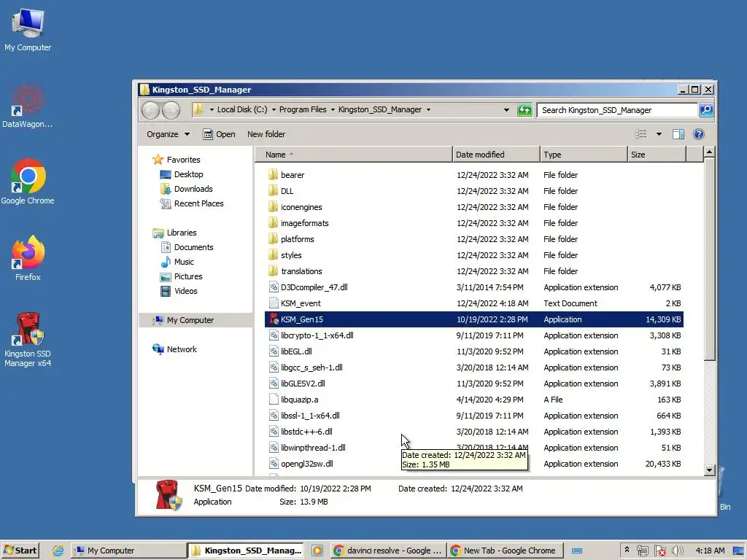
Task: Select My Computer in navigation pane
Action: click(190, 321)
